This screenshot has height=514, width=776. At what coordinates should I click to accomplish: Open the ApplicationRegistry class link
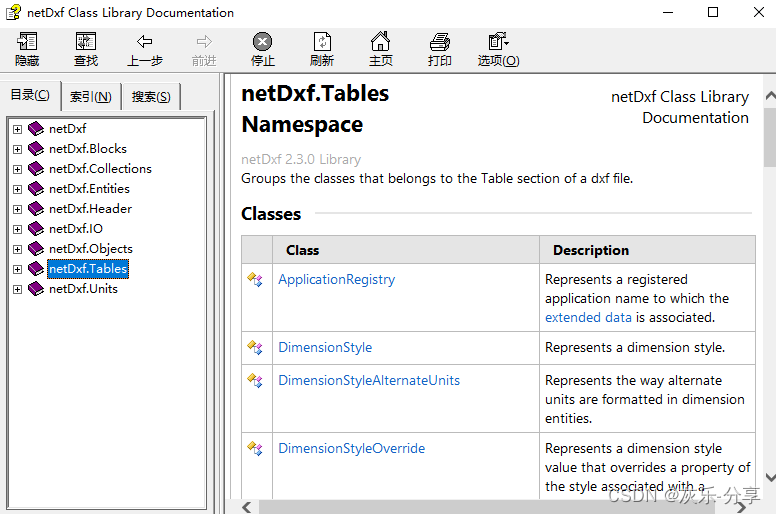pos(337,280)
